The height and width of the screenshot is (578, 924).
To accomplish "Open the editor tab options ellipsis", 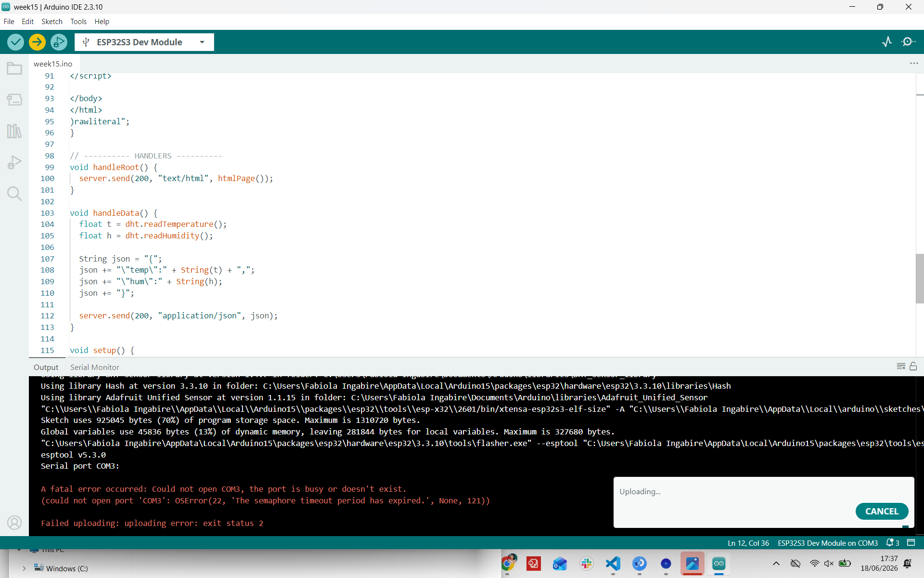I will pos(914,64).
